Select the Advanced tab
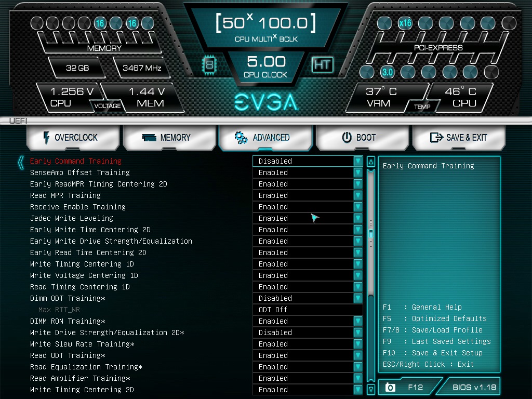532x399 pixels. coord(265,137)
